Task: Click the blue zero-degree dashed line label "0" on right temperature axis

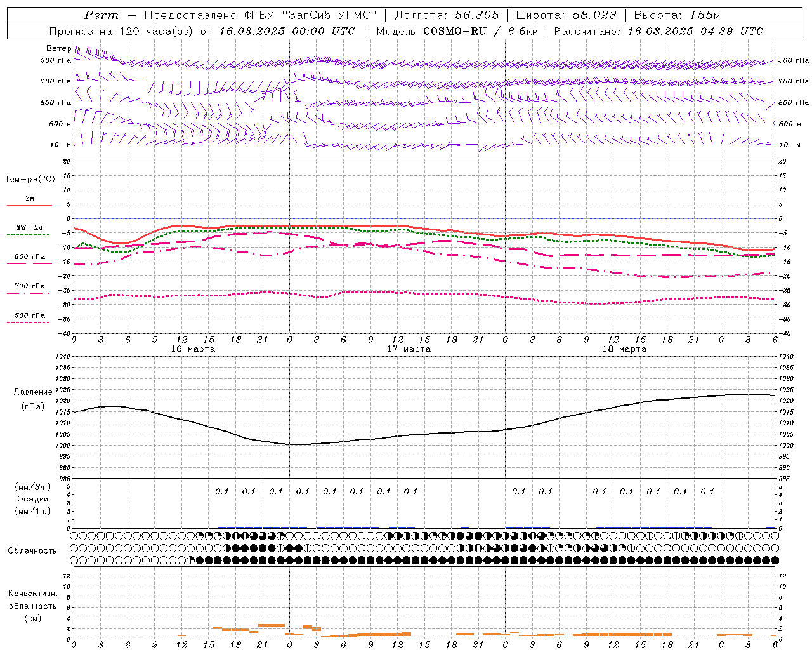Action: tap(780, 219)
